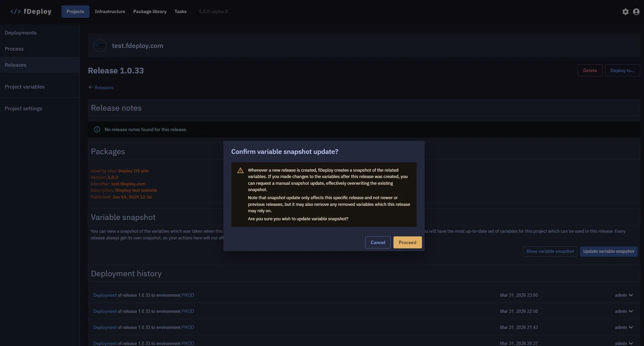
Task: Open the Package library menu
Action: pos(150,11)
